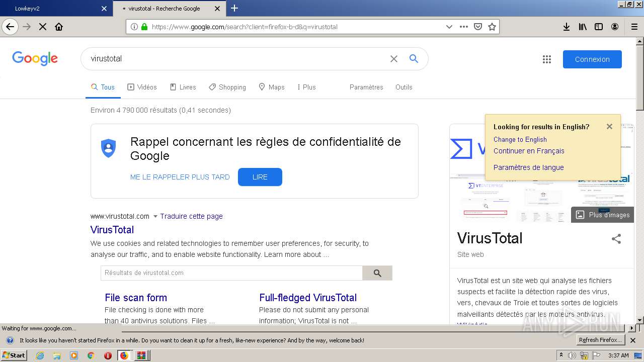This screenshot has height=362, width=644.
Task: Open the Google apps grid
Action: coord(547,59)
